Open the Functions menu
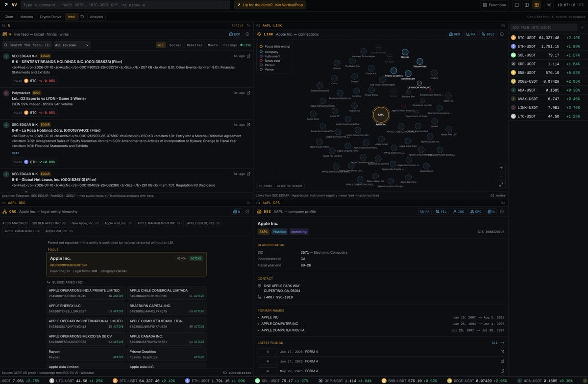Screen dimensions: 588x384 (494, 5)
